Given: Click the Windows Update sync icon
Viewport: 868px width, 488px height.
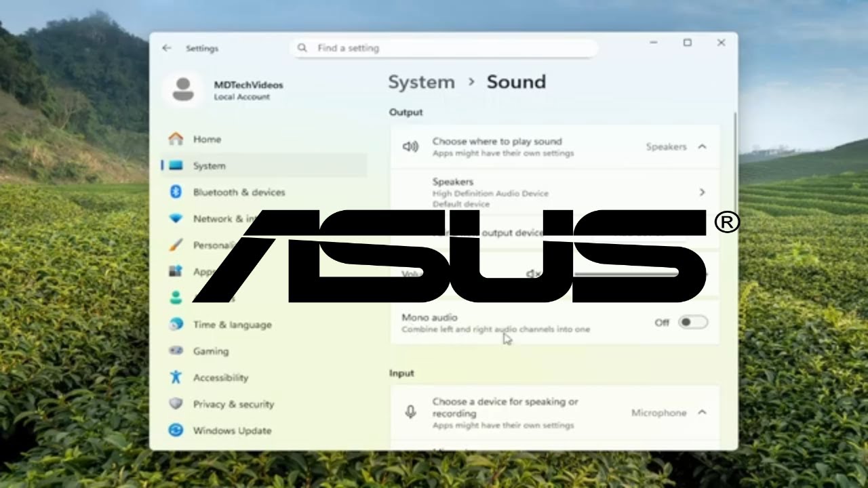Looking at the screenshot, I should point(176,430).
